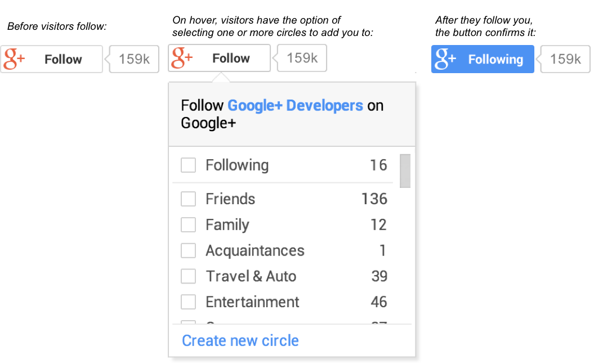Select the Entertainment row label in the list
The width and height of the screenshot is (594, 364).
point(252,302)
